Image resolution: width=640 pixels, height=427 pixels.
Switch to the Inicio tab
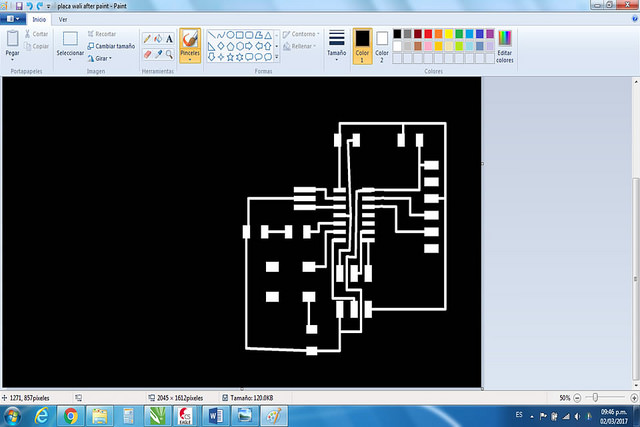tap(39, 19)
